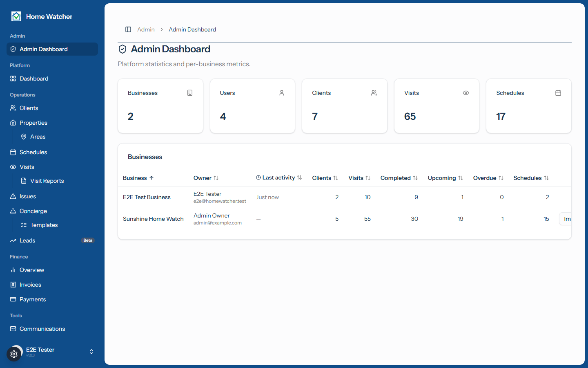Sort by Completed column header
Image resolution: width=588 pixels, height=368 pixels.
[x=399, y=178]
